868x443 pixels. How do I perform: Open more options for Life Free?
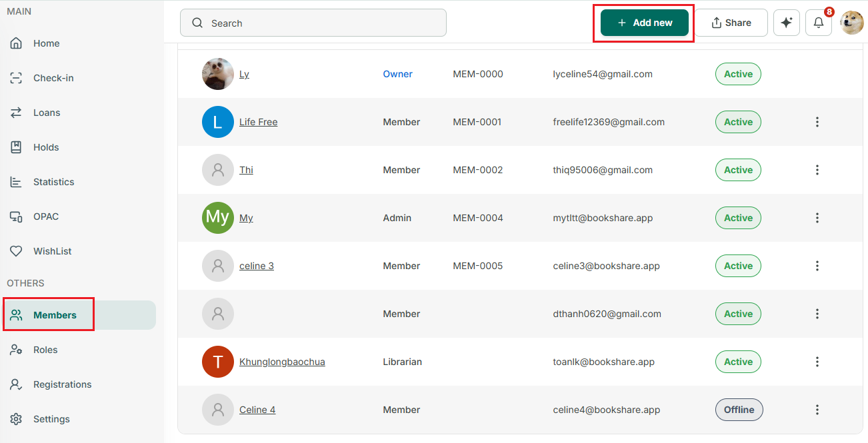(x=817, y=122)
